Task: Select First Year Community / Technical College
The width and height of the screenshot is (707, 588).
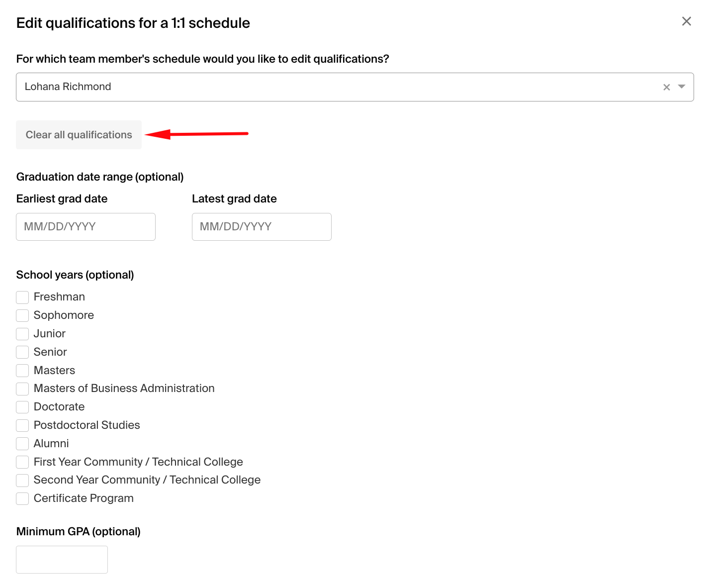Action: click(x=22, y=462)
